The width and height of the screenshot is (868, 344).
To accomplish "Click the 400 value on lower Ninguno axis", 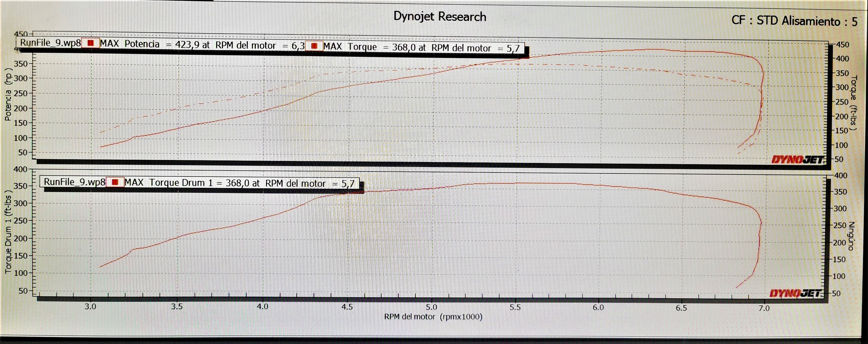I will point(840,175).
